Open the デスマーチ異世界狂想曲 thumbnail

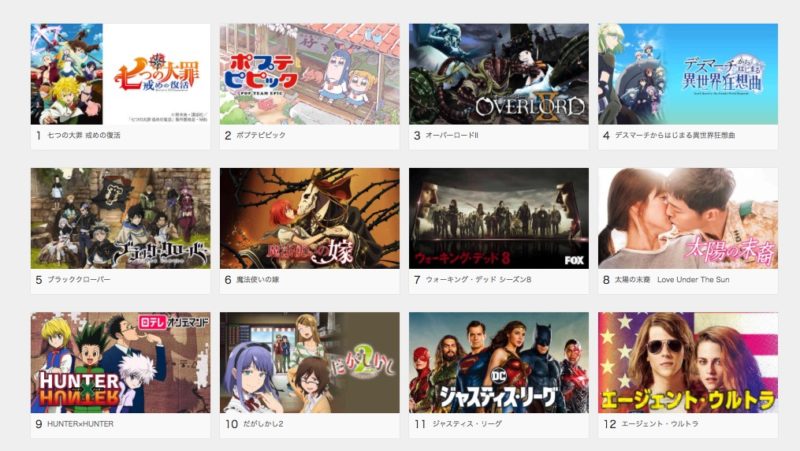pyautogui.click(x=688, y=74)
